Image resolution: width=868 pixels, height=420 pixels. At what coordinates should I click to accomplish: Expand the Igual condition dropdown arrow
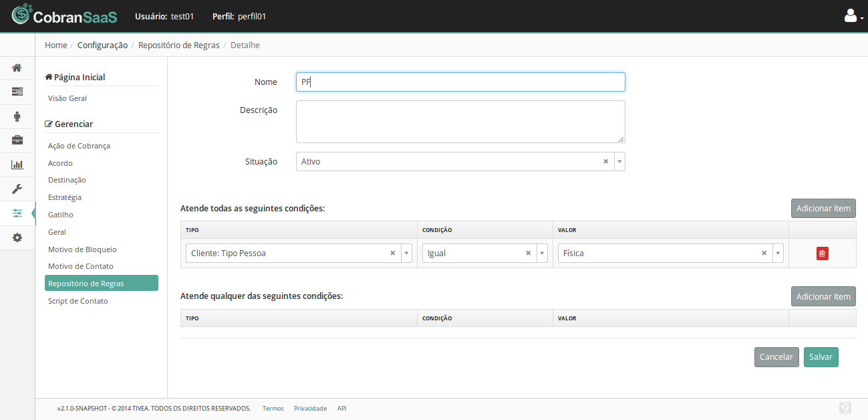[542, 253]
